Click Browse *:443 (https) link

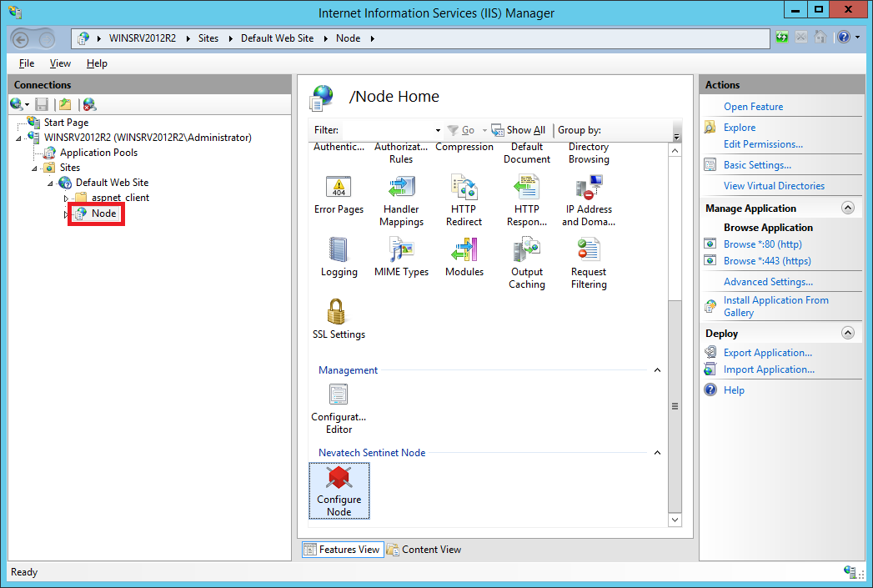pyautogui.click(x=766, y=261)
